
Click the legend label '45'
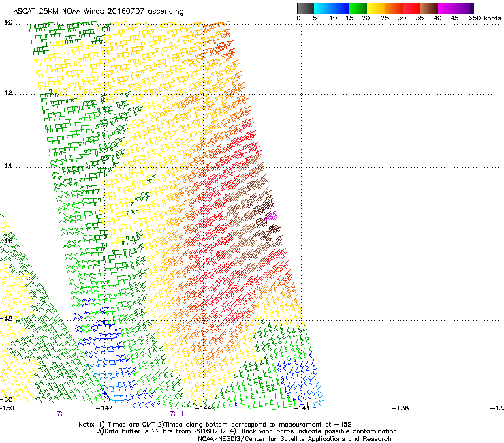coord(454,18)
